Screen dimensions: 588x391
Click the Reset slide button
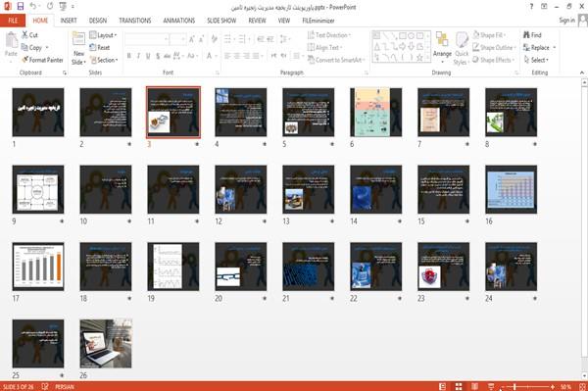click(100, 48)
